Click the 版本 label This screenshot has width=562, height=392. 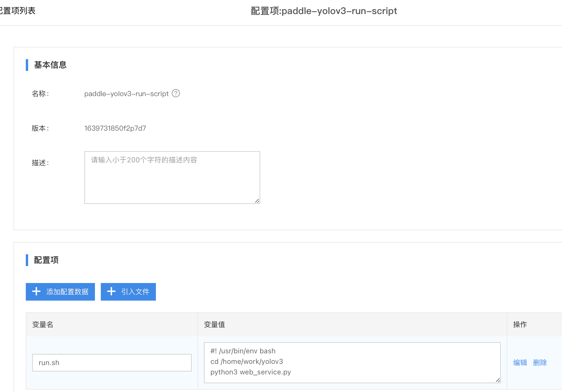click(x=40, y=128)
